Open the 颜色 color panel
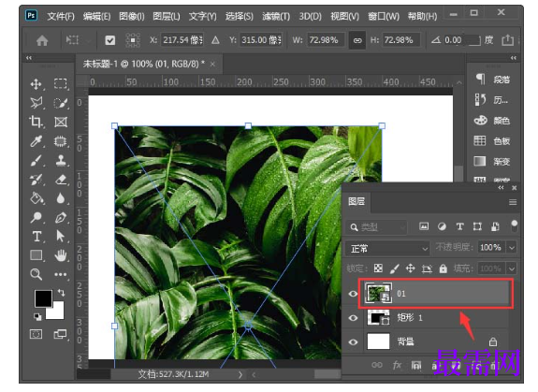Image resolution: width=538 pixels, height=392 pixels. 493,121
